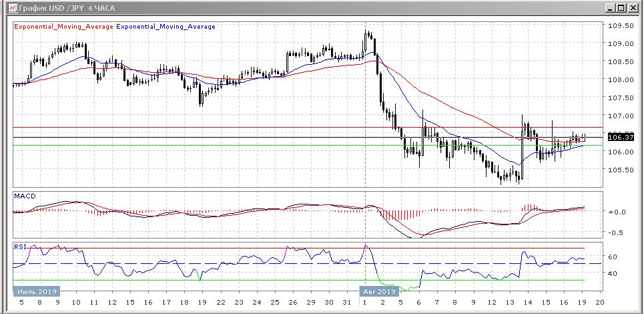Maximize the USD/JPY chart window
Screen dimensions: 644x314
[x=621, y=7]
